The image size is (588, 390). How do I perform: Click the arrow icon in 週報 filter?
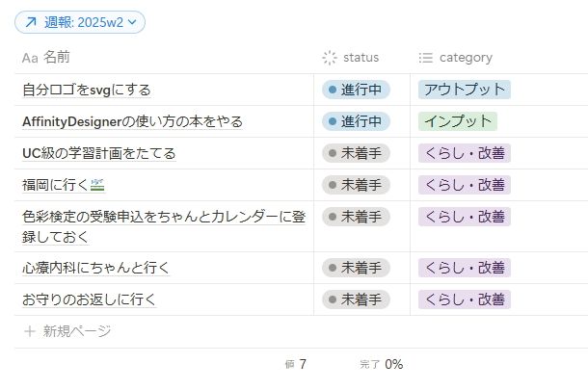pyautogui.click(x=30, y=21)
